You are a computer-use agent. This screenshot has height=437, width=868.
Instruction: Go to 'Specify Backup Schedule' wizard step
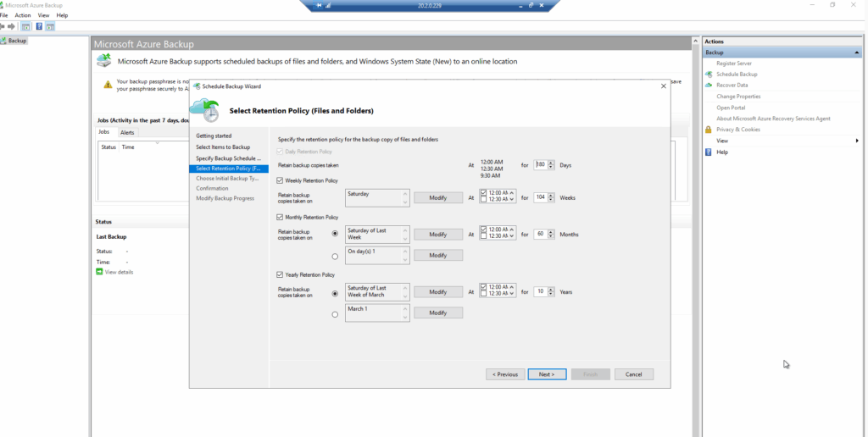[x=228, y=158]
